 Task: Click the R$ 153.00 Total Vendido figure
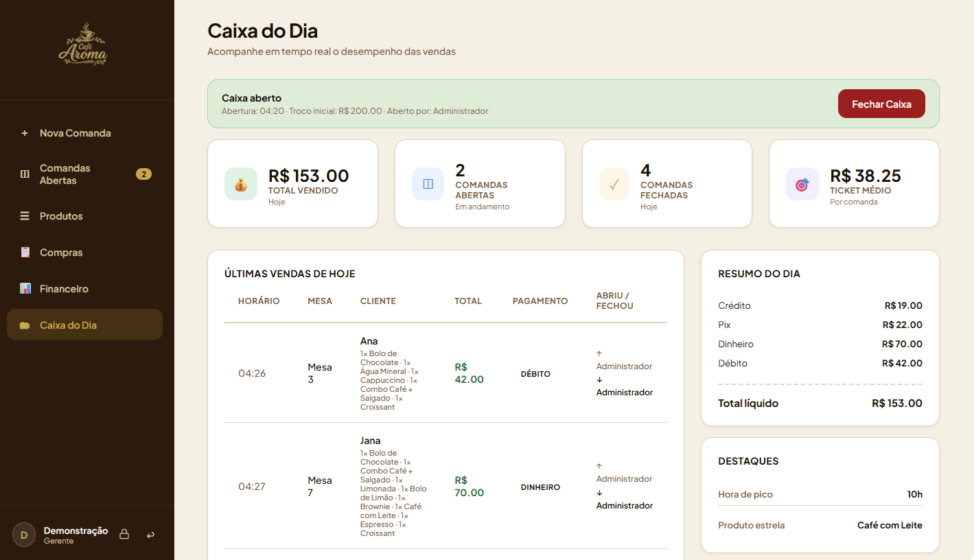click(309, 176)
